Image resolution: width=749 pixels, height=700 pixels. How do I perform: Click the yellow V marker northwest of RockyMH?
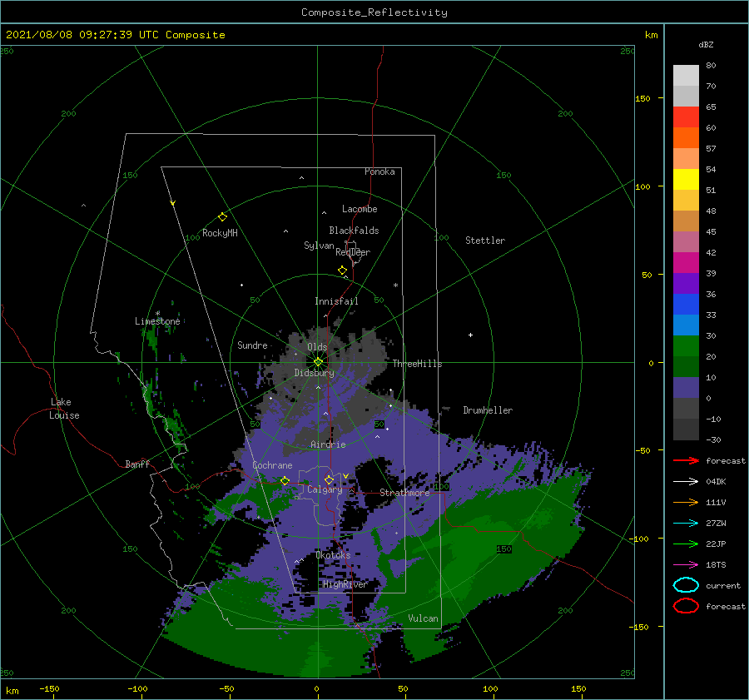coord(173,203)
